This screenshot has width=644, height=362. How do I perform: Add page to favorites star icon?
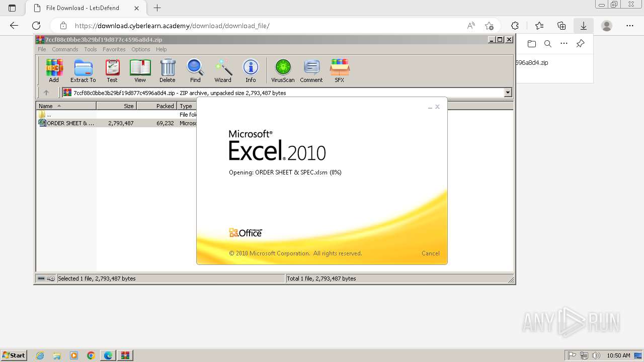pyautogui.click(x=489, y=26)
